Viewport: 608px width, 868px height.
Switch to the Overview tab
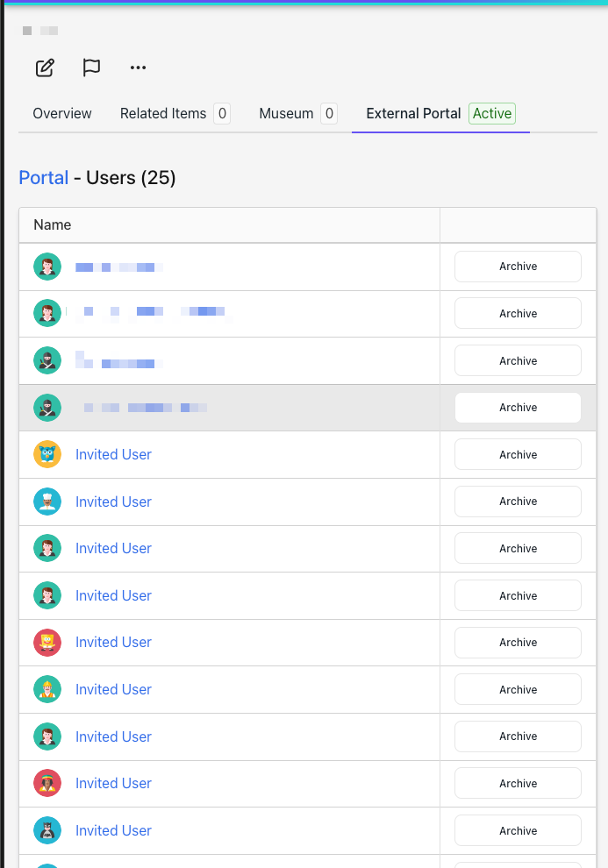62,113
